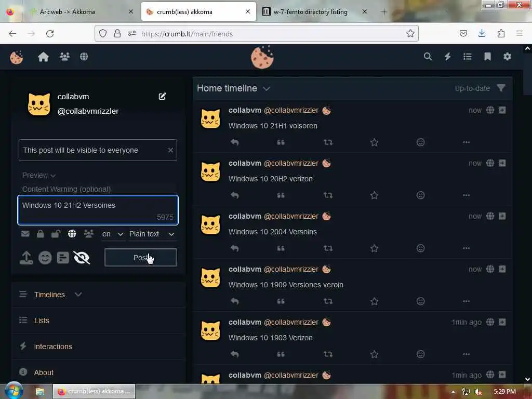Open the language dropdown showing en

(x=113, y=234)
